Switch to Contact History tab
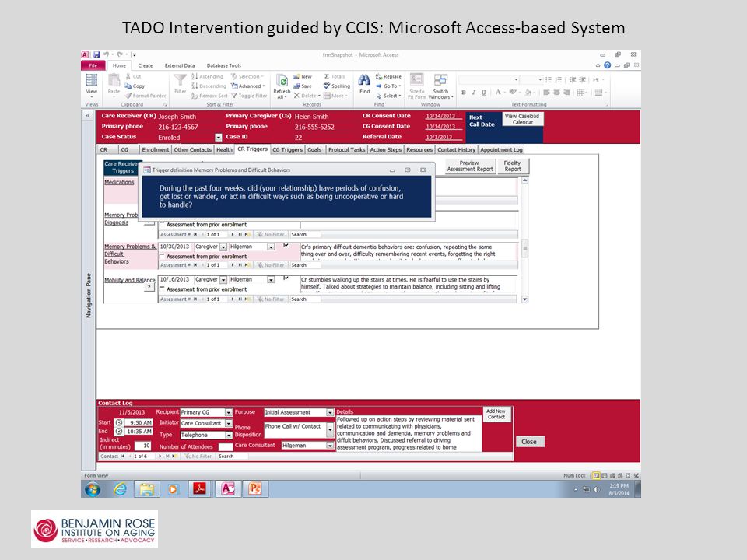The height and width of the screenshot is (560, 747). pos(456,149)
